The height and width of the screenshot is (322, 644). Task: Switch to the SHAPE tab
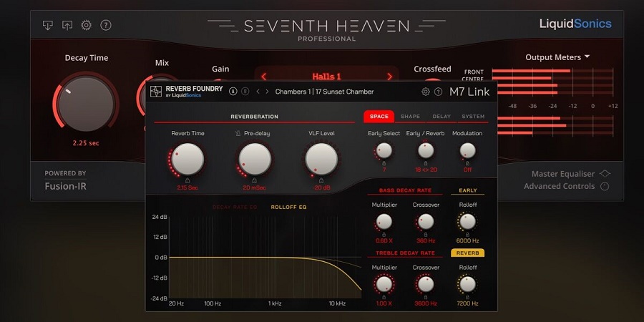click(x=410, y=117)
